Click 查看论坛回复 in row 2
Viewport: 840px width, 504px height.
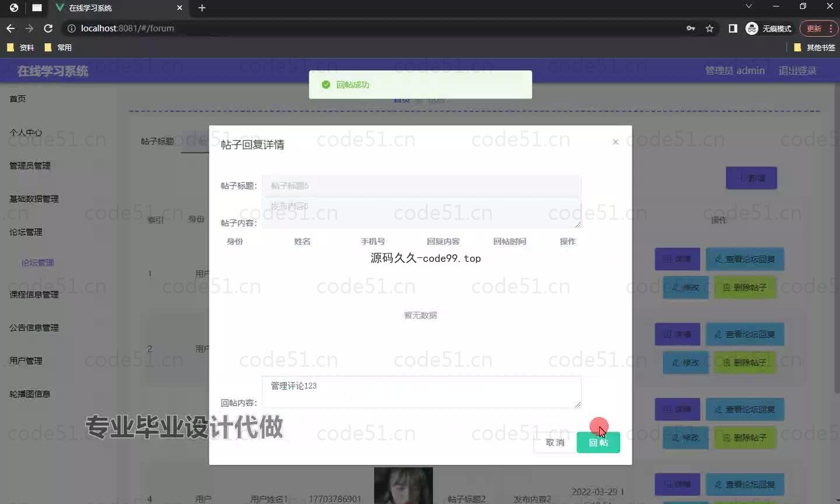click(745, 334)
